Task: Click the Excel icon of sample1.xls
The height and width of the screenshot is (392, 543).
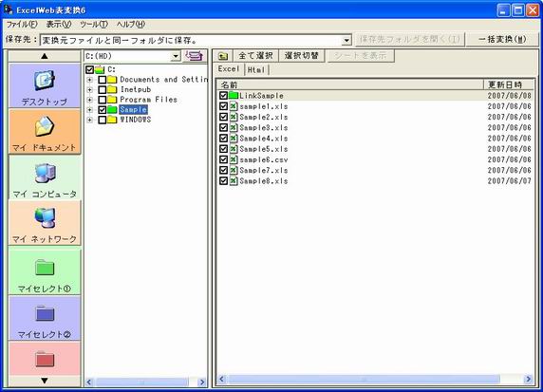Action: pos(234,106)
